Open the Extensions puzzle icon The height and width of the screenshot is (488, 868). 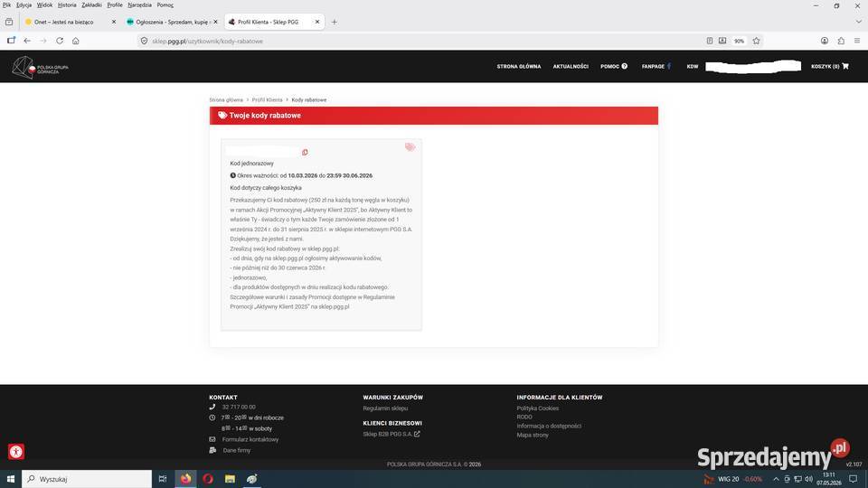point(841,41)
